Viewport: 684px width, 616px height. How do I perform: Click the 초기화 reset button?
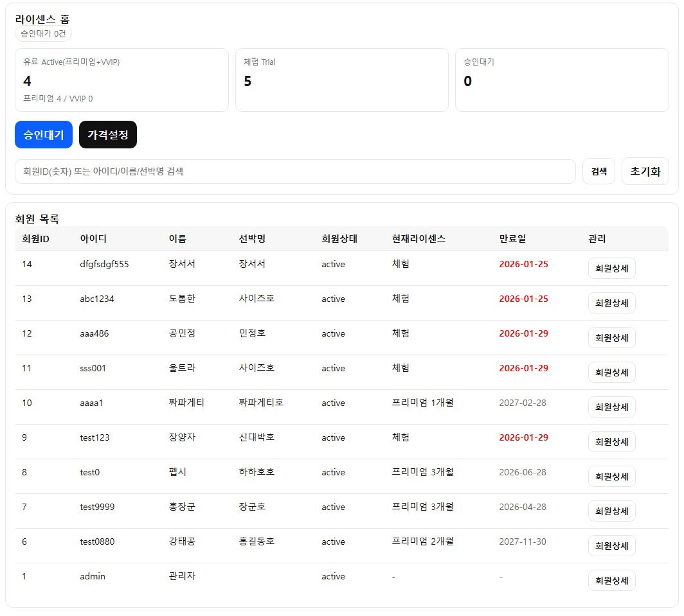click(x=645, y=172)
